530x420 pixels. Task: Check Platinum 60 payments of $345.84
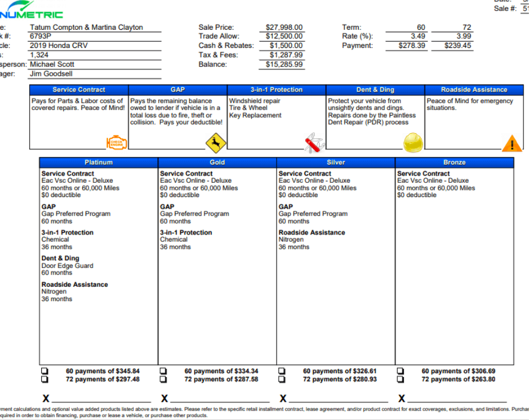pos(45,371)
